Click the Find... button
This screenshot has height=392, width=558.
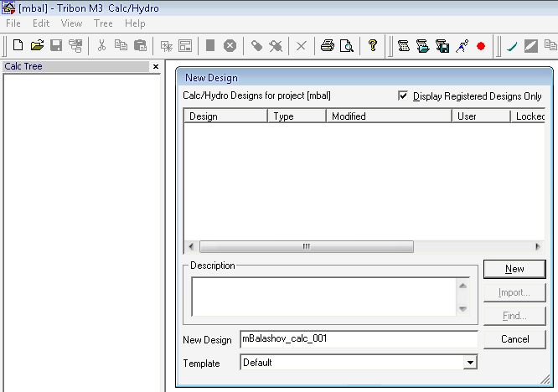click(x=514, y=316)
